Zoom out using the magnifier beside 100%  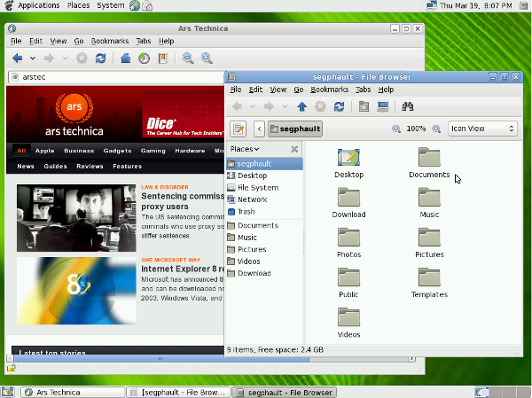tap(396, 129)
